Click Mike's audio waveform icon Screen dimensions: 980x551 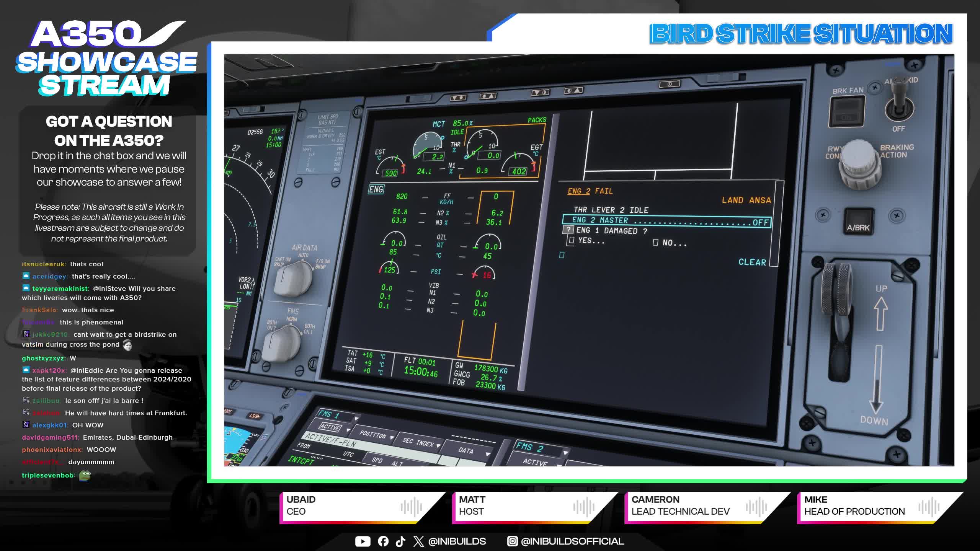(929, 507)
